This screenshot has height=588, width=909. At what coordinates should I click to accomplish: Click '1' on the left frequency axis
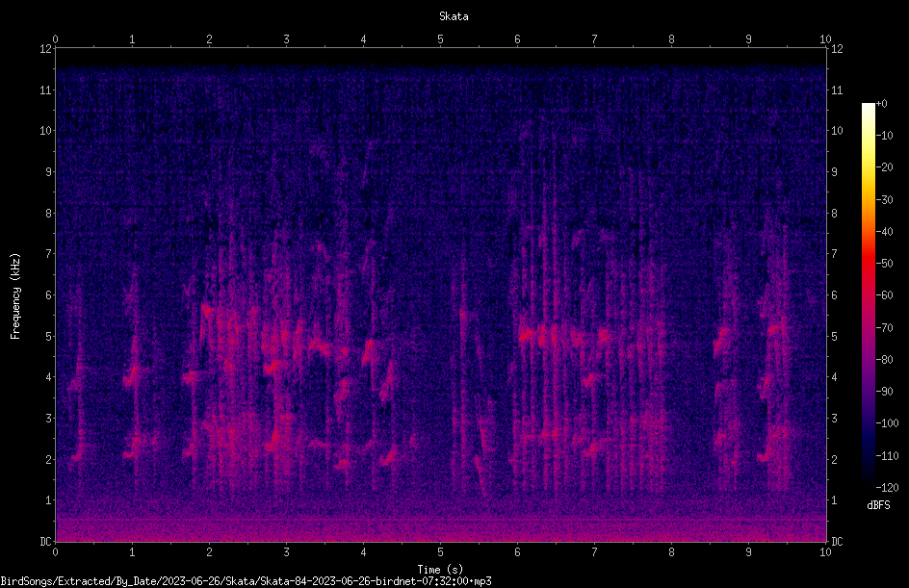(48, 500)
